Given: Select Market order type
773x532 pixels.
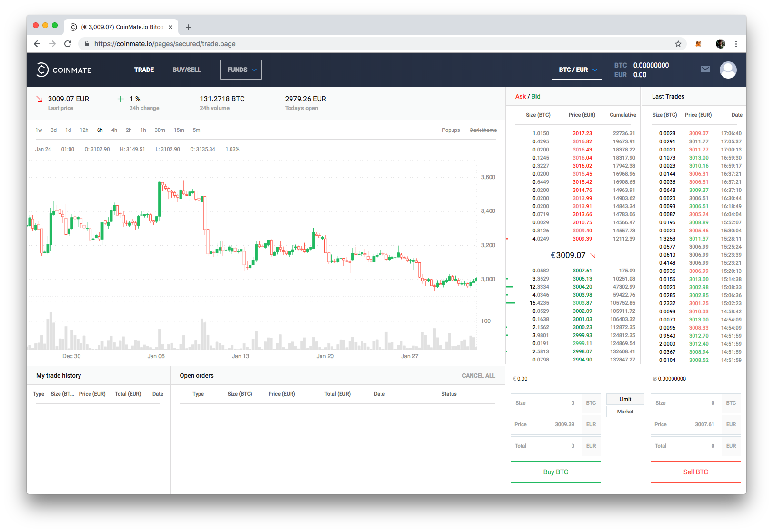Looking at the screenshot, I should coord(625,412).
